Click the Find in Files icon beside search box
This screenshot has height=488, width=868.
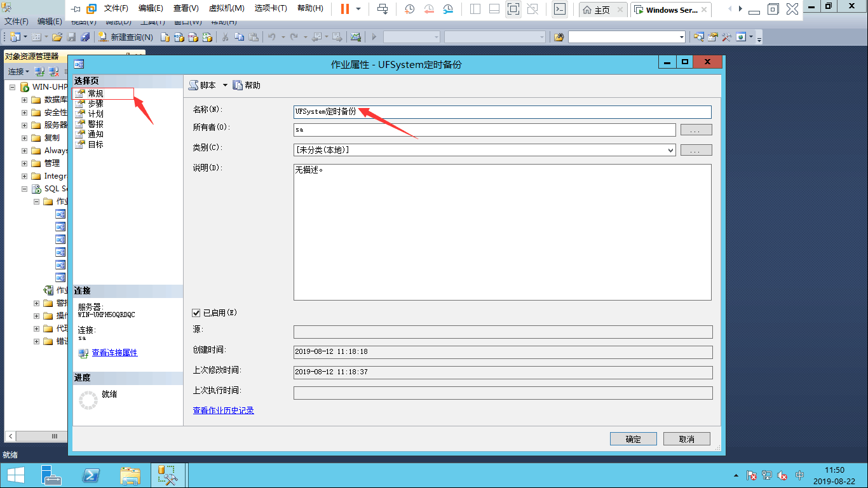tap(559, 37)
